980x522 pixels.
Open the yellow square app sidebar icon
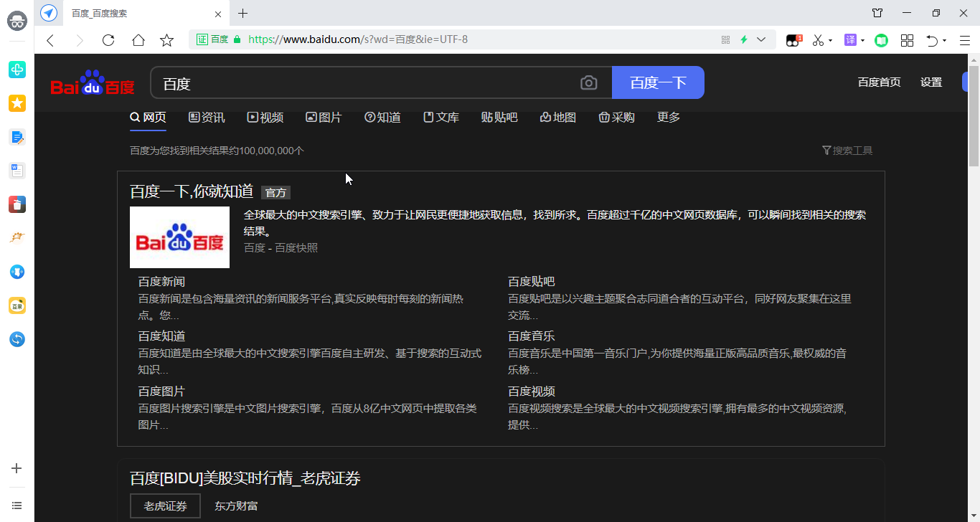pos(17,305)
